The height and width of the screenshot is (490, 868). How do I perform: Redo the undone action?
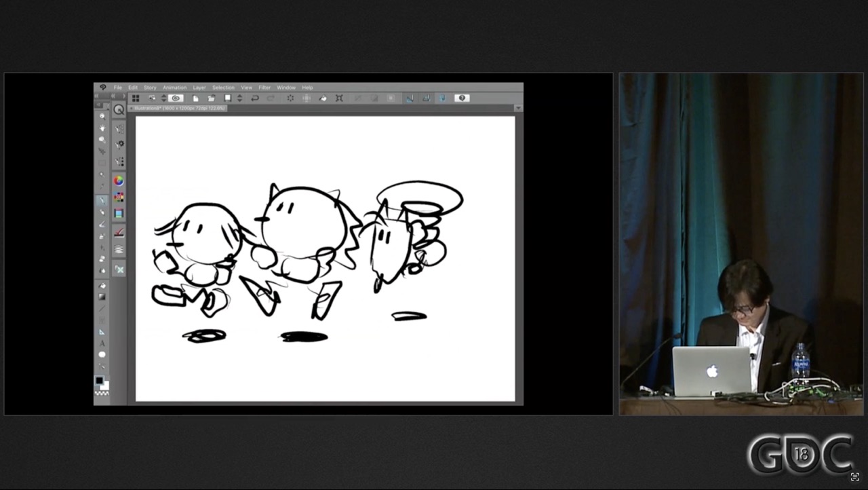click(x=271, y=98)
